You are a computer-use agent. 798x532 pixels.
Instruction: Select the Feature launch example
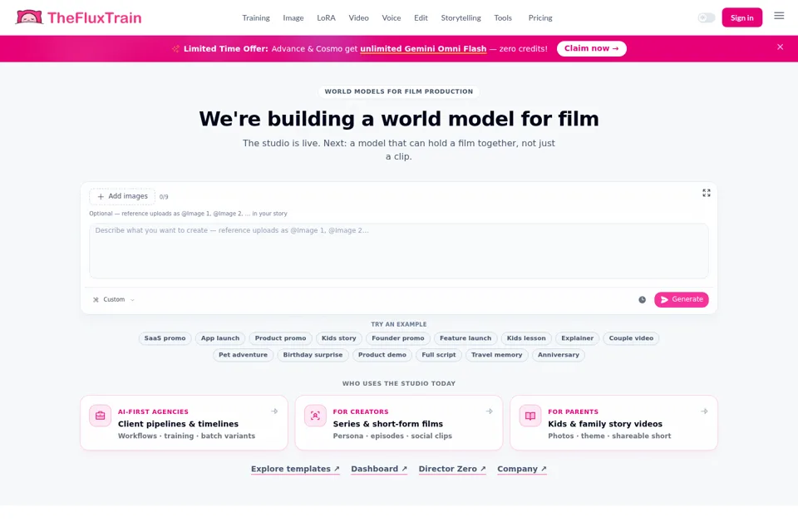pos(465,338)
